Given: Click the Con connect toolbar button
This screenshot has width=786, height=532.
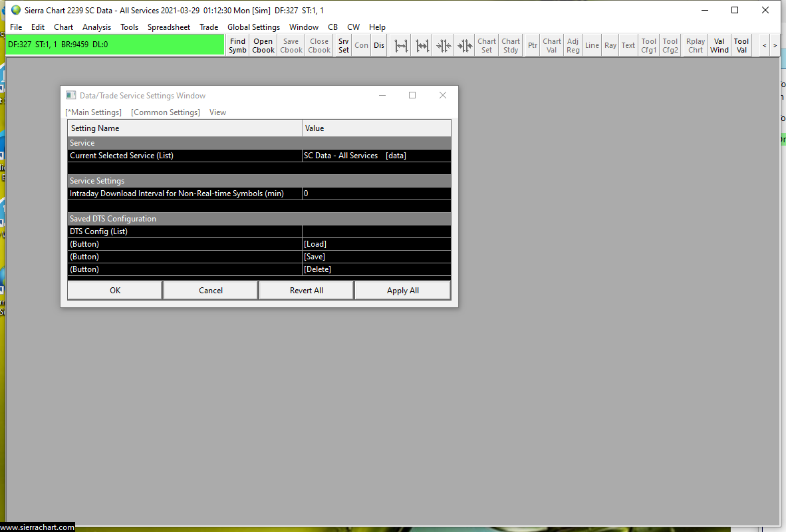Looking at the screenshot, I should pos(362,46).
